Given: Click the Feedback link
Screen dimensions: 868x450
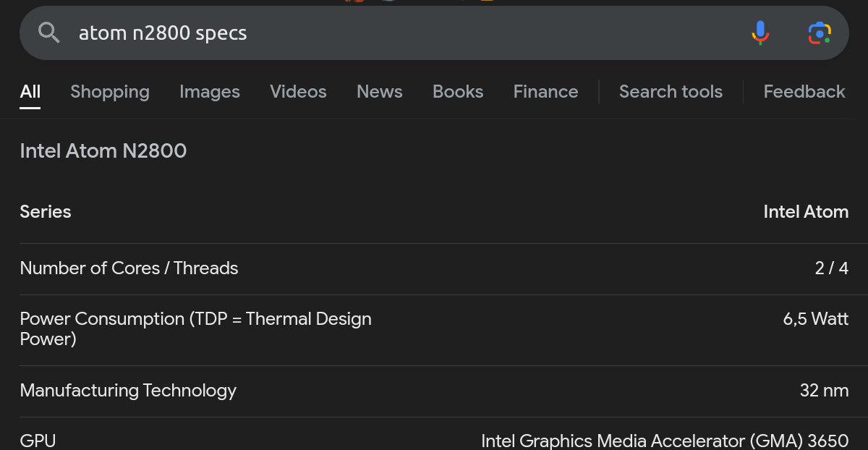Looking at the screenshot, I should [804, 92].
